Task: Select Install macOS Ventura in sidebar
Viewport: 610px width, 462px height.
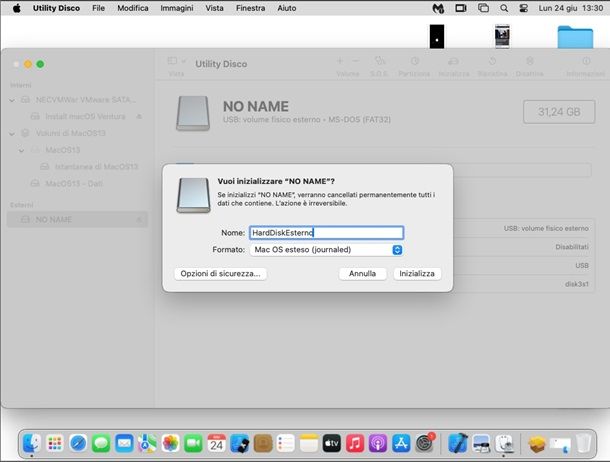Action: pos(85,116)
